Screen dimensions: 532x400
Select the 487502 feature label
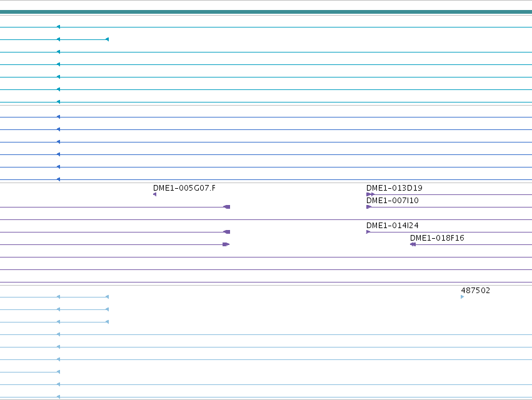coord(475,291)
